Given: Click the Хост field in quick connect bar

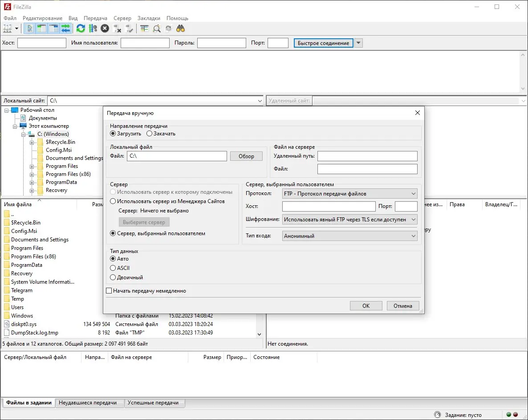Looking at the screenshot, I should click(x=42, y=43).
